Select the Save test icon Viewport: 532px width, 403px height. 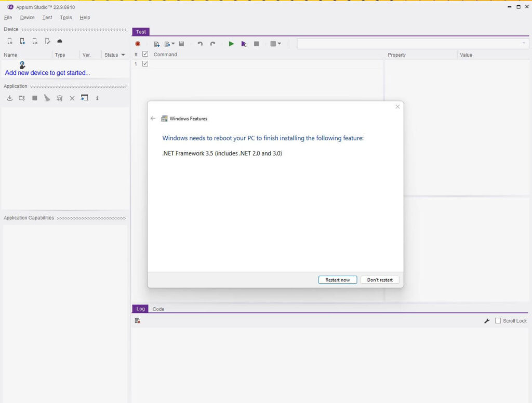click(182, 44)
